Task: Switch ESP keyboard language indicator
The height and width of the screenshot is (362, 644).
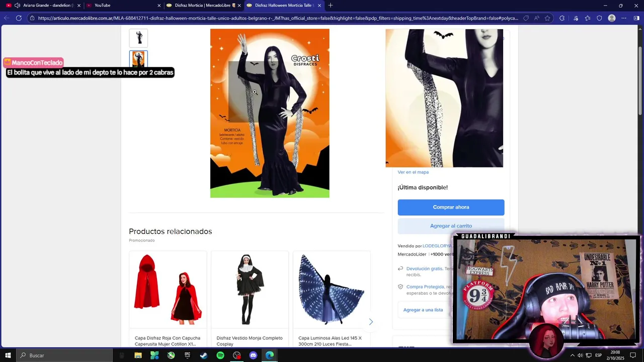Action: (599, 355)
